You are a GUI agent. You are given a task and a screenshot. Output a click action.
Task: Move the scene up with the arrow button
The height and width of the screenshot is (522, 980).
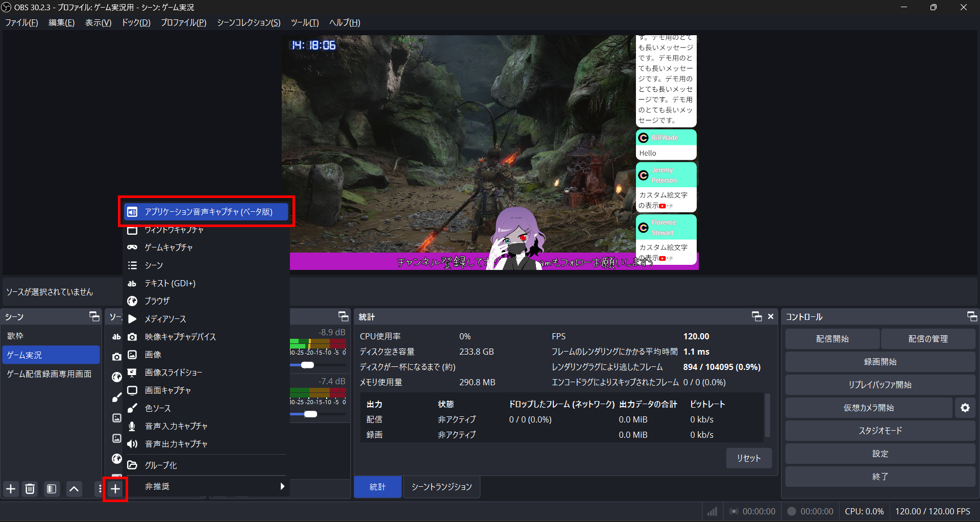click(x=74, y=489)
